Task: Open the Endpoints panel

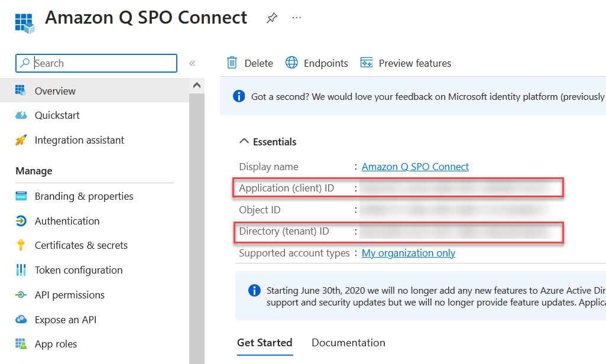Action: (x=316, y=63)
